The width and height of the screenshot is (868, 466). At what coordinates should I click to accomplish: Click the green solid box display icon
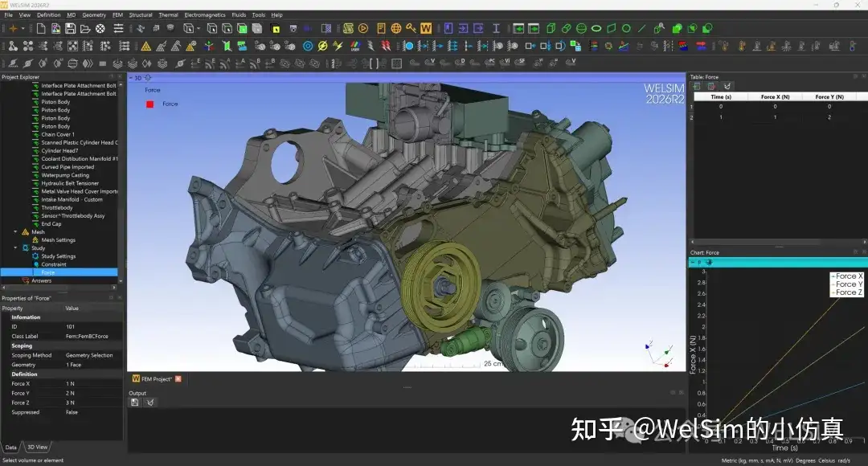click(242, 28)
